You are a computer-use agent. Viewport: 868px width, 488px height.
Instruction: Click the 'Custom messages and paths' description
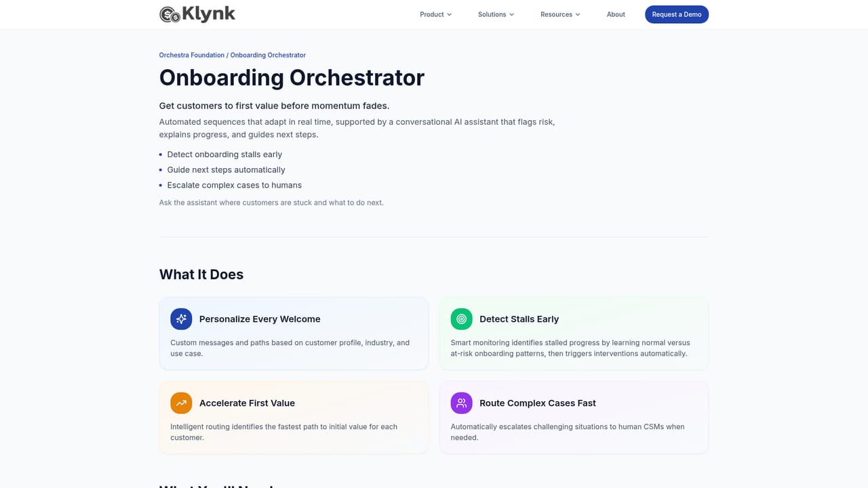(x=290, y=348)
